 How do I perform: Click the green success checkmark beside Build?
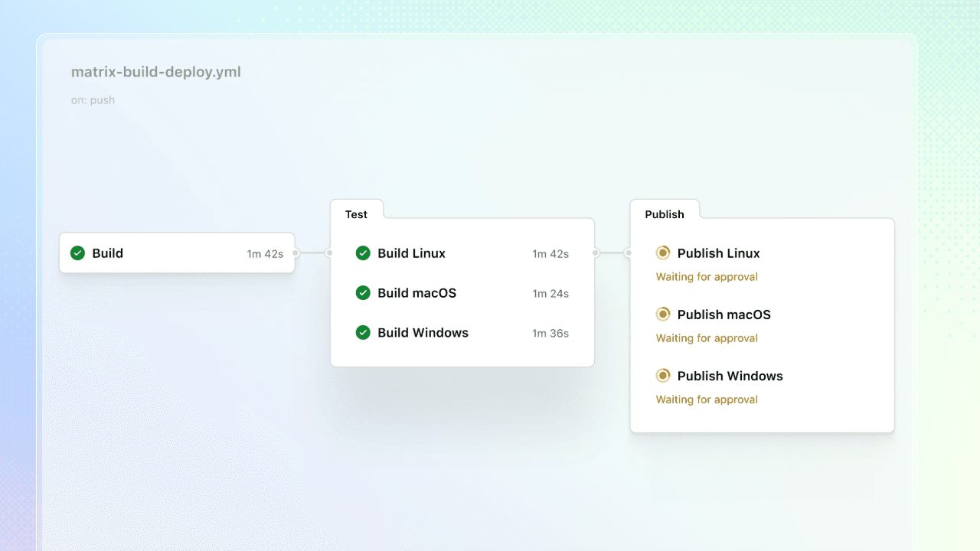coord(77,253)
